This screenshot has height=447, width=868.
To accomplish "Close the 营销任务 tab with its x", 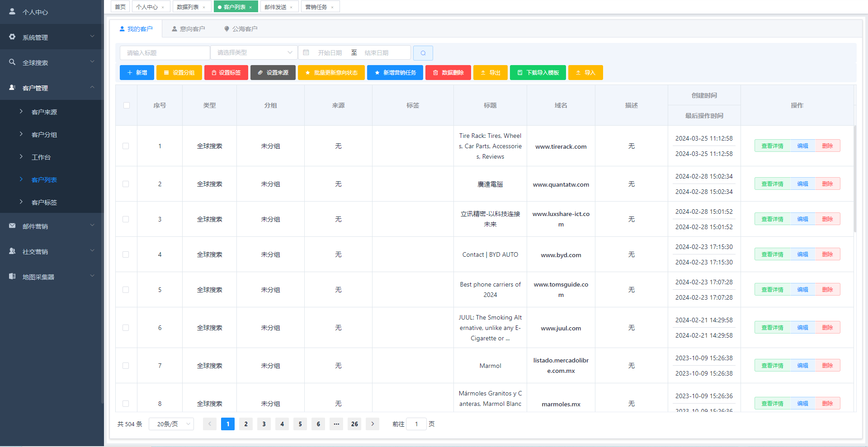I will (x=332, y=7).
